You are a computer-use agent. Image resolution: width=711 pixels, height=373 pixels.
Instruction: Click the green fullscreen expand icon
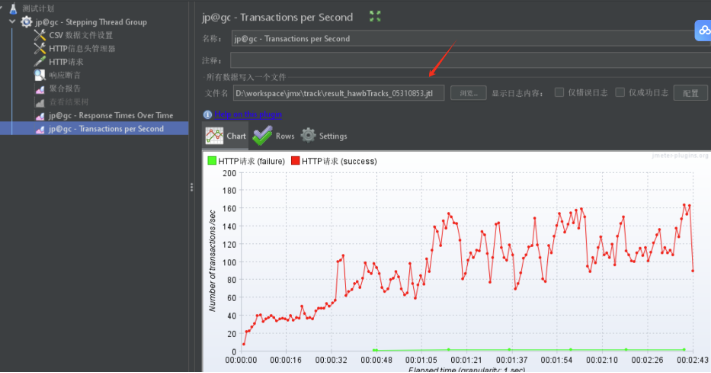tap(375, 17)
